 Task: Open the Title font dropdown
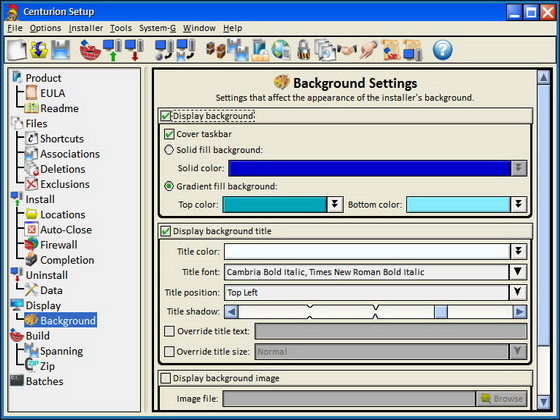(518, 272)
